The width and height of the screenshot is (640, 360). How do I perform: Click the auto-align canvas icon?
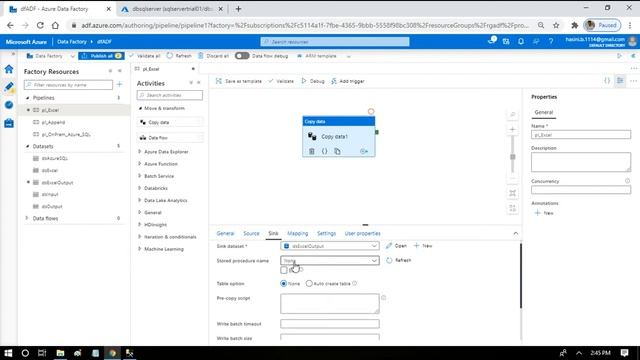tap(513, 208)
